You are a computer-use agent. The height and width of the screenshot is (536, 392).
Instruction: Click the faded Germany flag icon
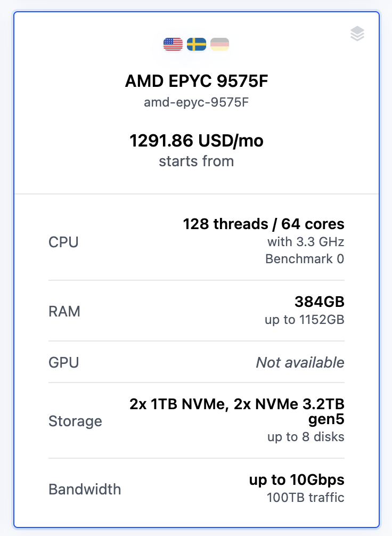tap(219, 44)
